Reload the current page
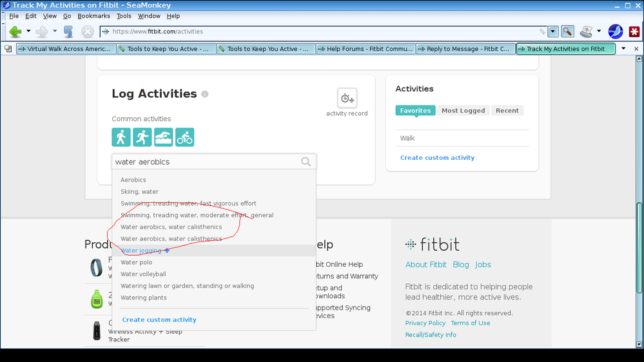This screenshot has width=644, height=362. click(x=68, y=32)
